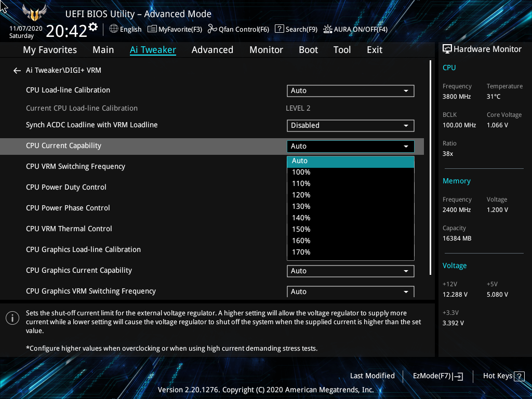Click the LEVEL 2 calibration value
Image resolution: width=532 pixels, height=399 pixels.
(x=298, y=108)
